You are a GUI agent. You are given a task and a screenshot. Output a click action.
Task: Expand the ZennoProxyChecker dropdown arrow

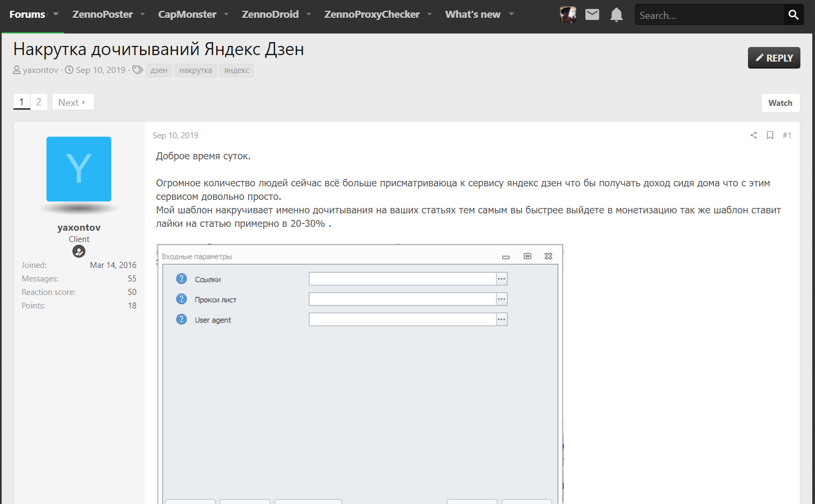pos(430,14)
